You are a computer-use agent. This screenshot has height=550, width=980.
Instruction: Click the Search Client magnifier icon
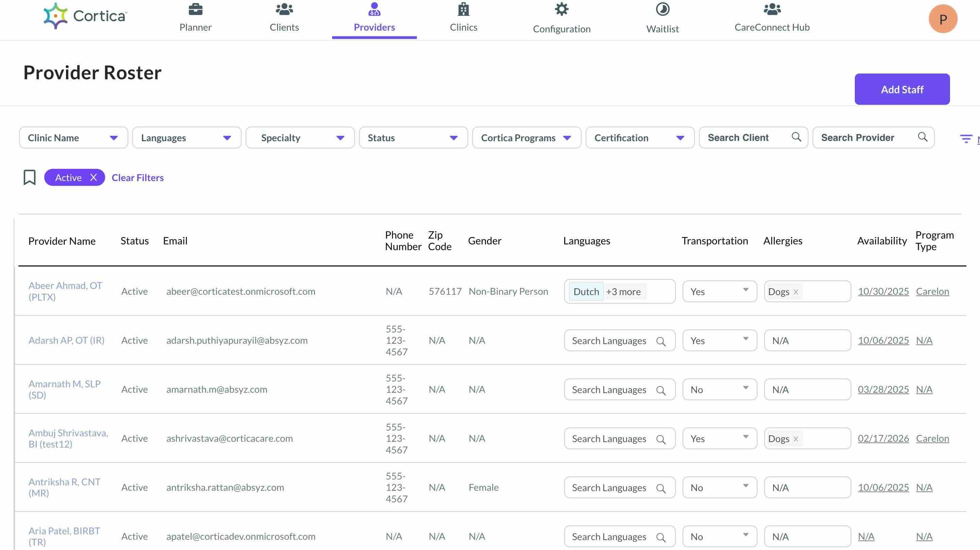click(x=796, y=137)
